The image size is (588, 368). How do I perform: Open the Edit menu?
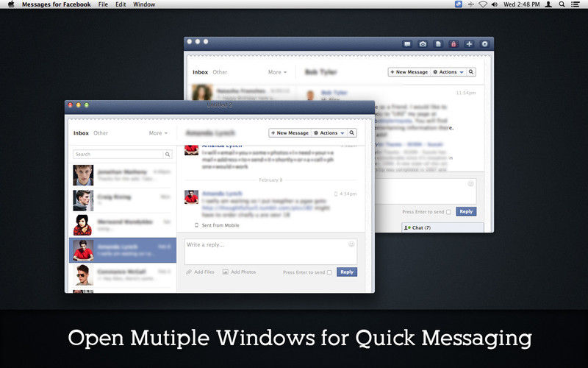pyautogui.click(x=121, y=4)
